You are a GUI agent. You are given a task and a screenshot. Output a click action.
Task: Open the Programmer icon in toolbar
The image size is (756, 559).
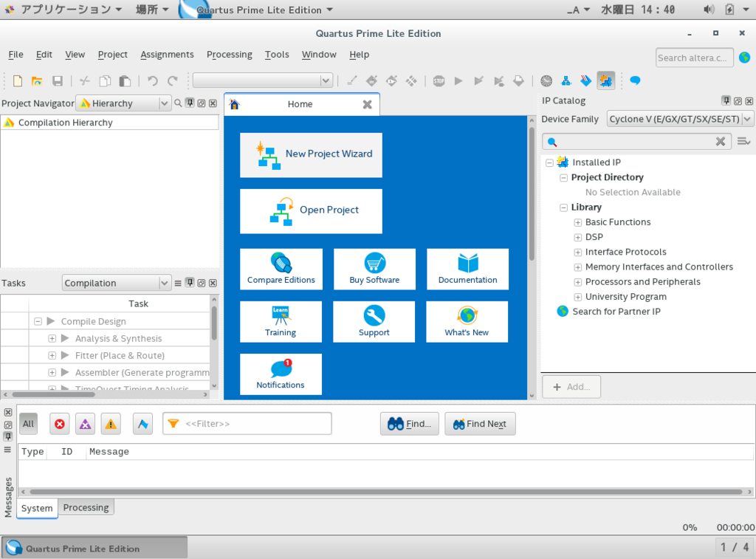(585, 80)
